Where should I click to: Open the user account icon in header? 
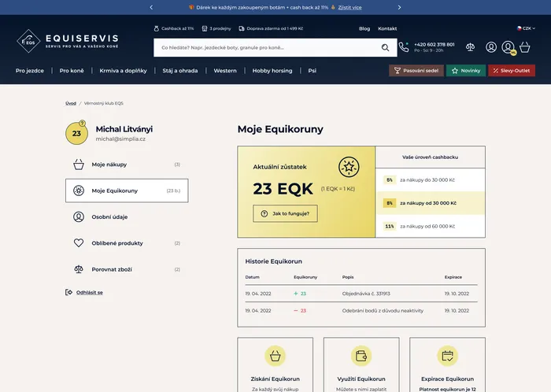pyautogui.click(x=491, y=47)
